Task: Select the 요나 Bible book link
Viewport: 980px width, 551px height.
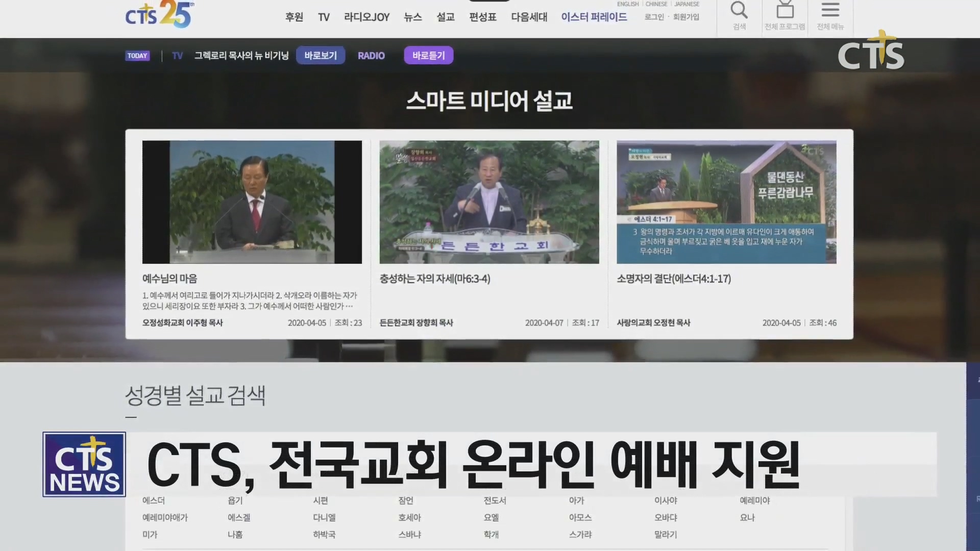Action: [747, 517]
